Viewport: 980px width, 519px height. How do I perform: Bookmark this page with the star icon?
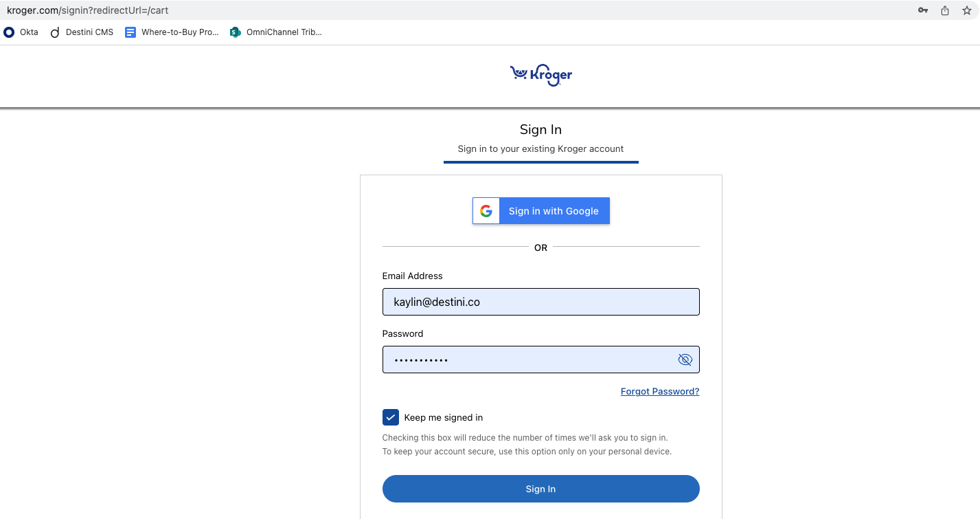coord(967,10)
